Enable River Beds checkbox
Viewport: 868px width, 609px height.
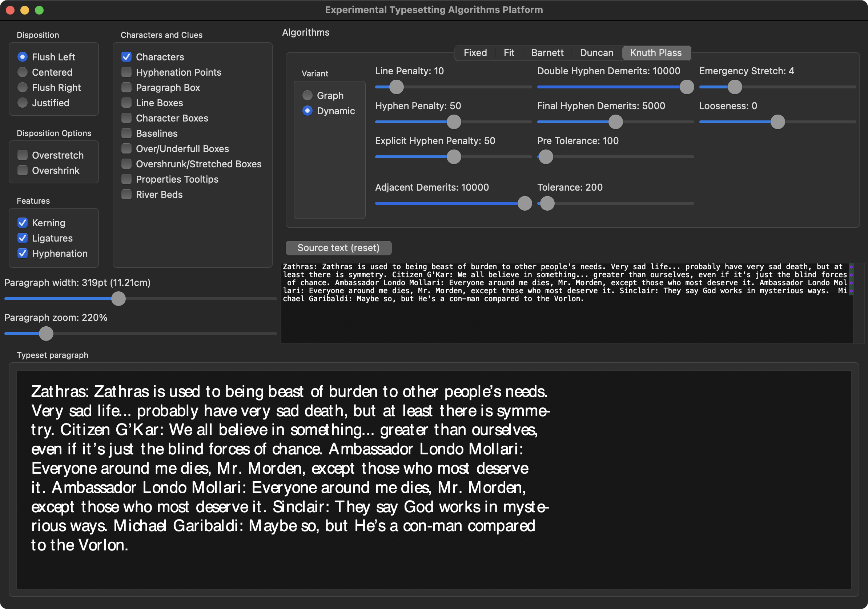coord(126,194)
